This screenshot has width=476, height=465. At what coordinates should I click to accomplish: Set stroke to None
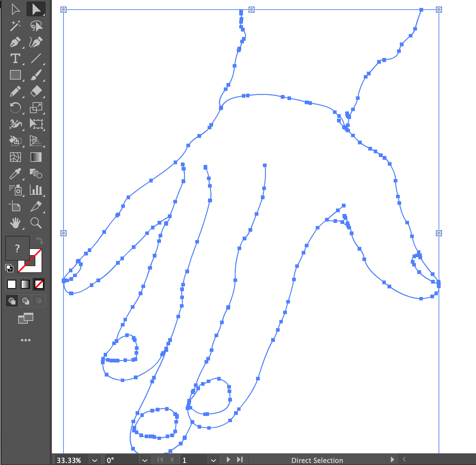[39, 284]
